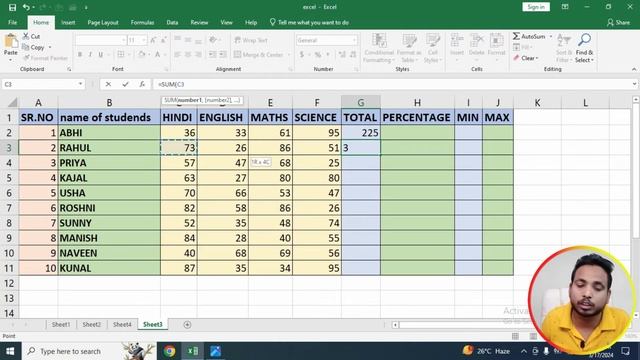
Task: Switch to the Insert tab
Action: (68, 22)
